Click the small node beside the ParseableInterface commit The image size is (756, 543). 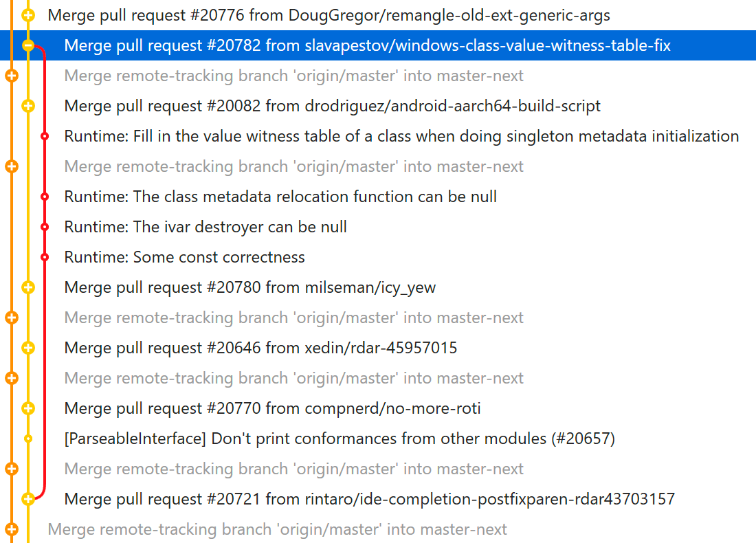click(28, 439)
